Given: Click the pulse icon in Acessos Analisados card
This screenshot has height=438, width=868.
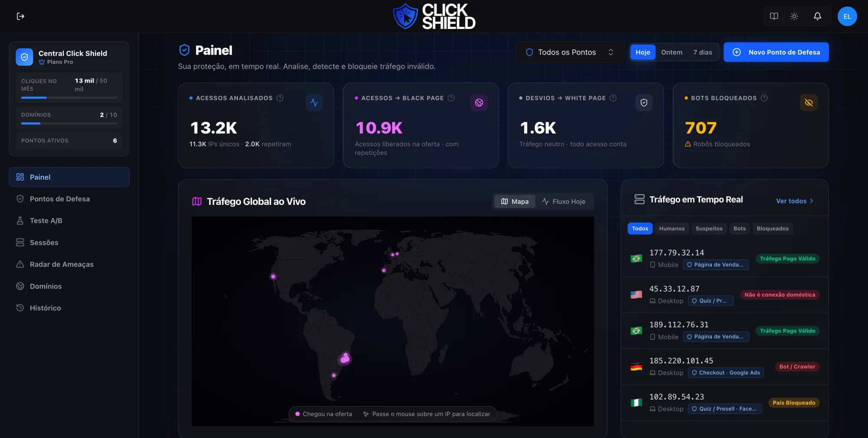Looking at the screenshot, I should point(314,103).
